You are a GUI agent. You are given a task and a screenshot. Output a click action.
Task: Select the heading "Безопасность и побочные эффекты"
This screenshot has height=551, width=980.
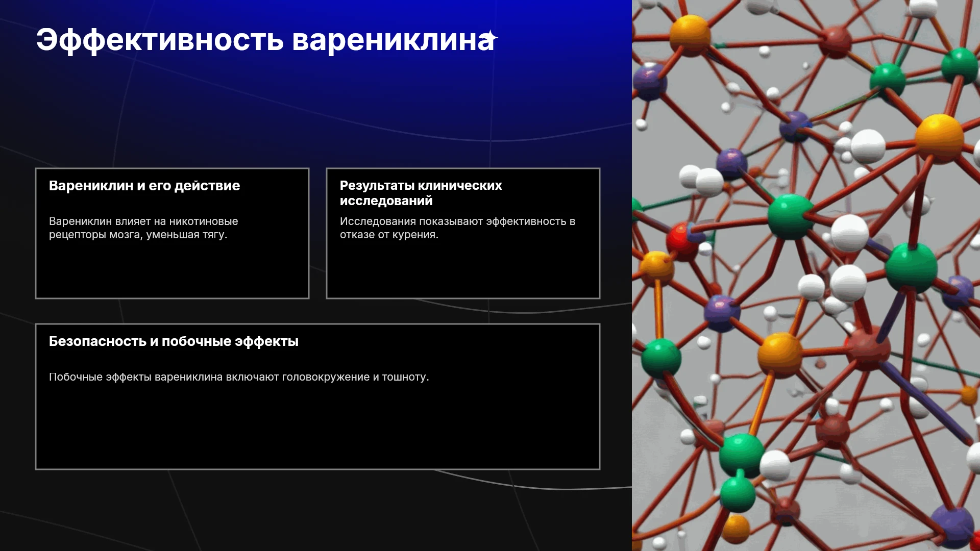tap(174, 341)
